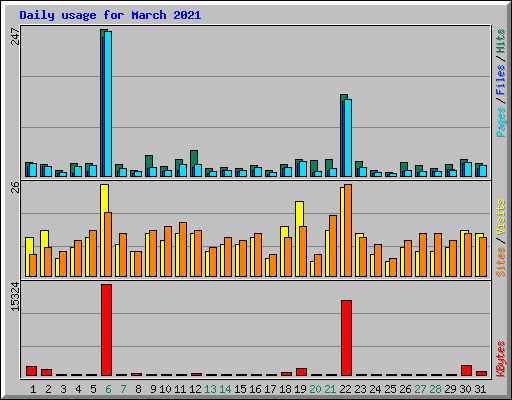Click the 'Daily usage for March 2021' title
512x400 pixels.
(110, 15)
